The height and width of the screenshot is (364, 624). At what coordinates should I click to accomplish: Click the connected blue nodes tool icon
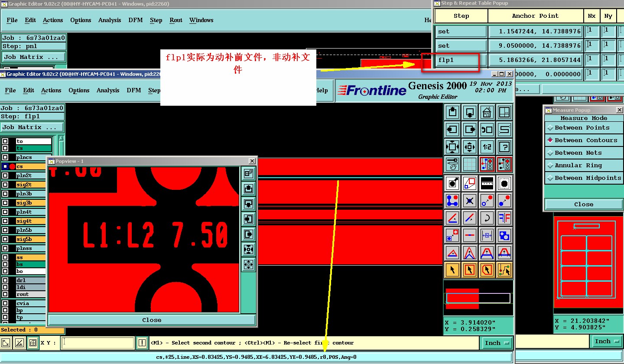point(452,201)
